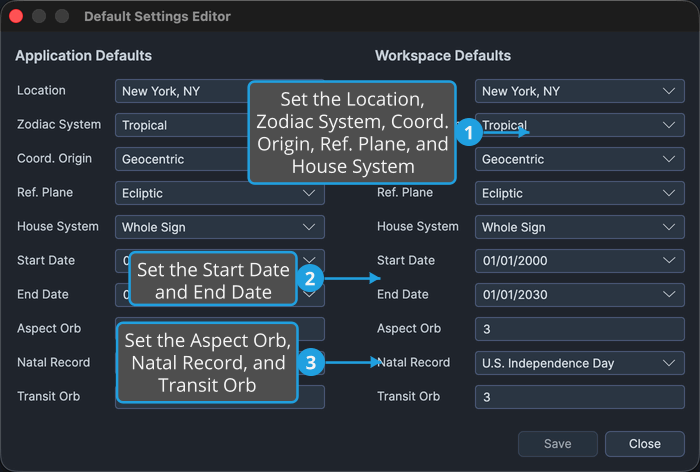Click Workspace Defaults Ref. Plane label
700x472 pixels.
click(405, 192)
